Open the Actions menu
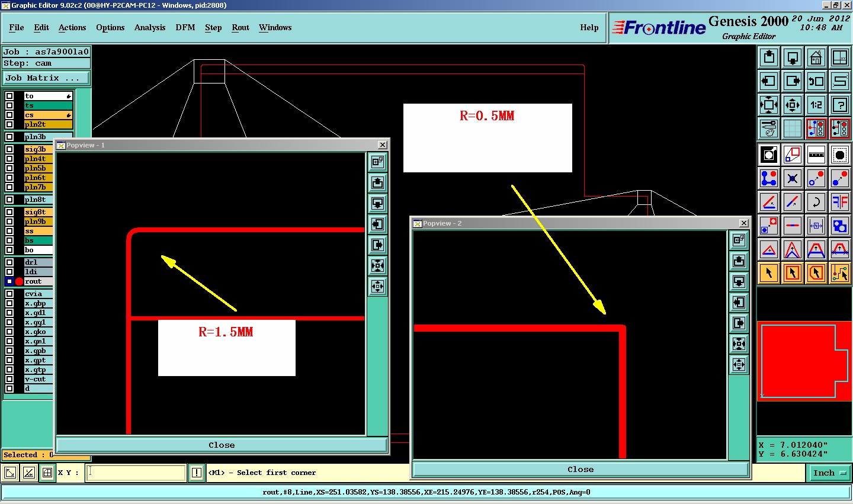This screenshot has width=853, height=504. (72, 28)
